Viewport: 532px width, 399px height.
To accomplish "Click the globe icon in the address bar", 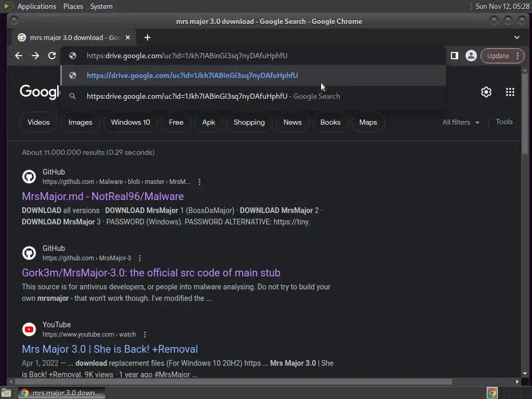I will pyautogui.click(x=73, y=56).
